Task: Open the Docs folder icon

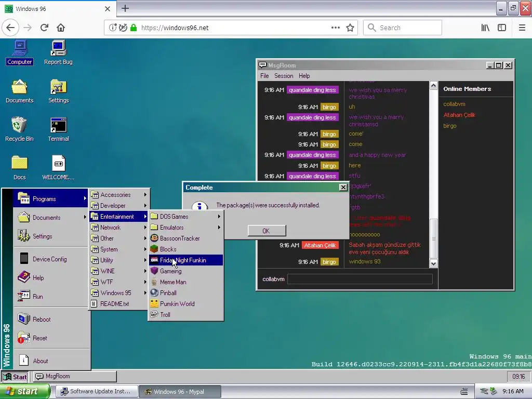Action: tap(20, 168)
